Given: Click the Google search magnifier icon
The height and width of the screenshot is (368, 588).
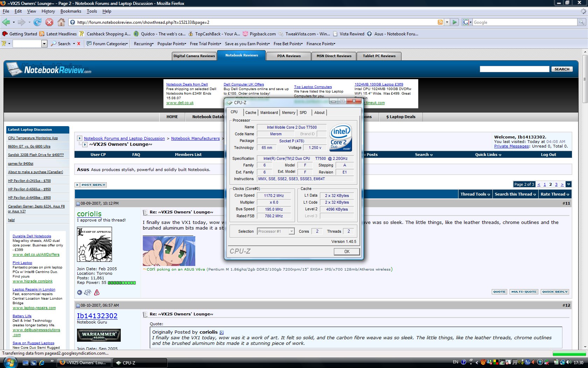Looking at the screenshot, I should [581, 22].
